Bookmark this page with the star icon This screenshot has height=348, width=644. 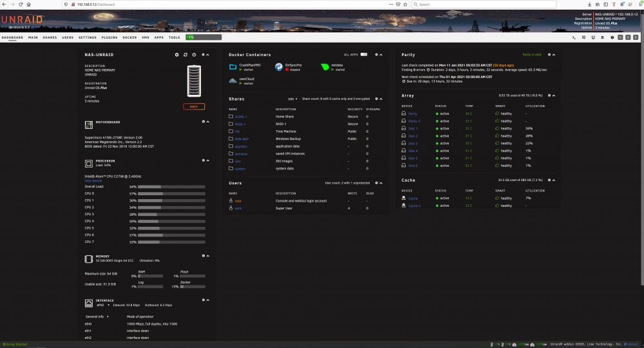405,4
